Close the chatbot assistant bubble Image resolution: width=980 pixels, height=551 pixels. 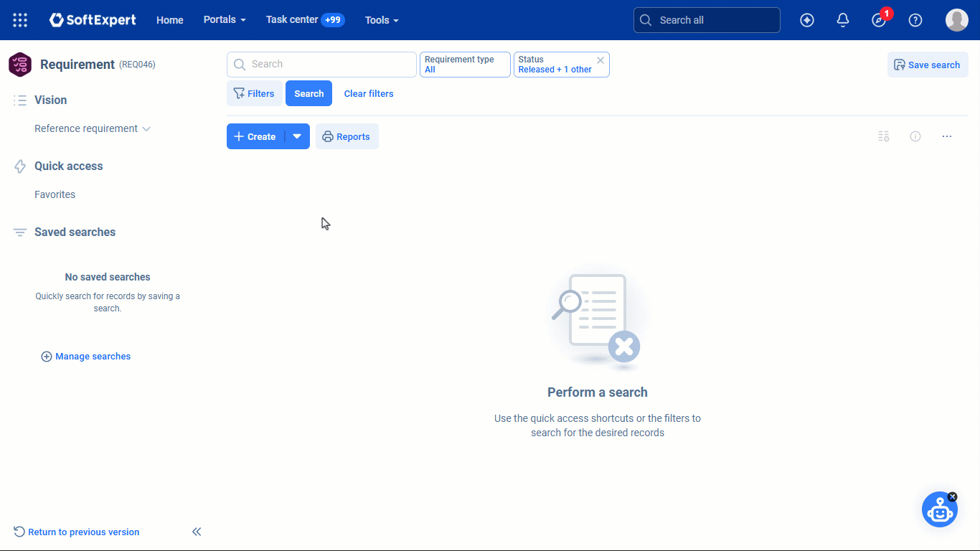953,496
